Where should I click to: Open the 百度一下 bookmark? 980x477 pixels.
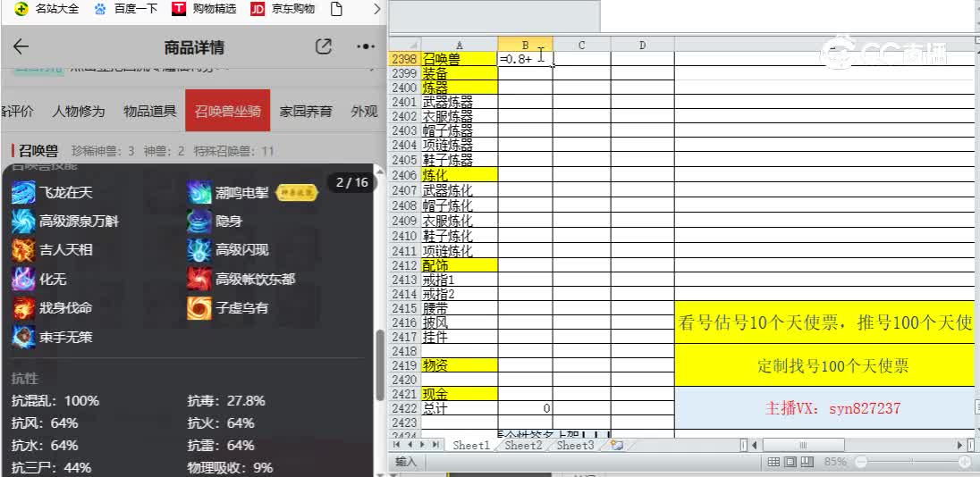pyautogui.click(x=125, y=9)
